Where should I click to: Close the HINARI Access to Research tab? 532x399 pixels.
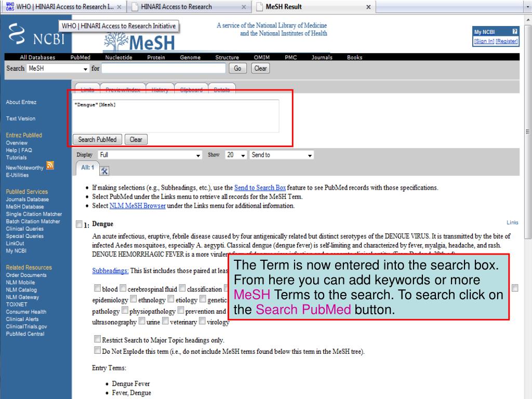tap(244, 7)
